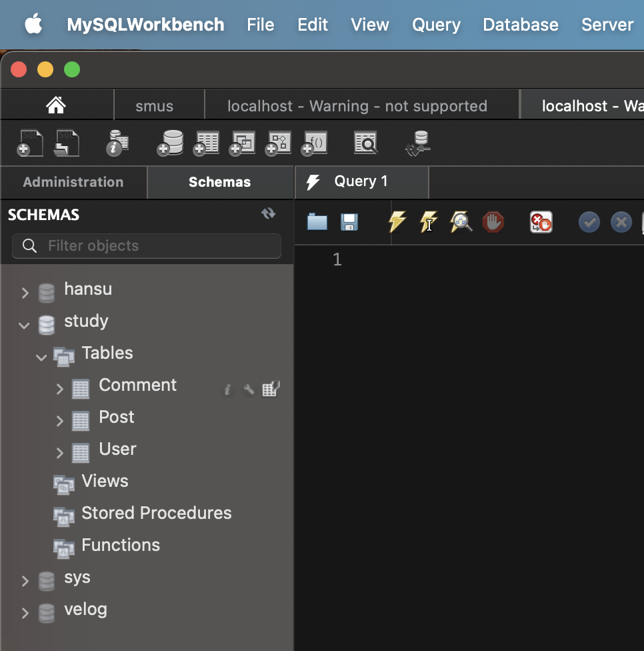Search table data toolbar icon

(x=365, y=143)
